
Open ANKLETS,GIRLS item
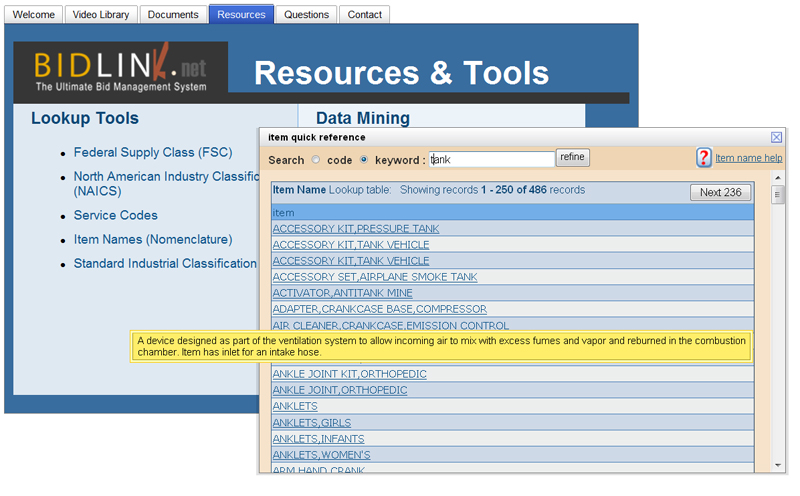point(312,423)
